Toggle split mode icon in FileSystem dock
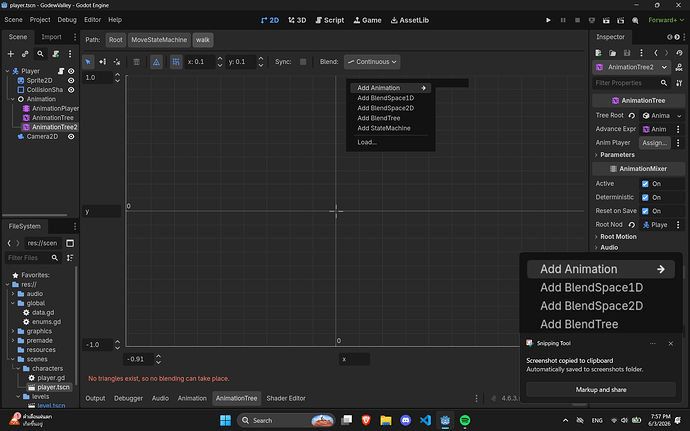The width and height of the screenshot is (690, 431). pyautogui.click(x=70, y=243)
